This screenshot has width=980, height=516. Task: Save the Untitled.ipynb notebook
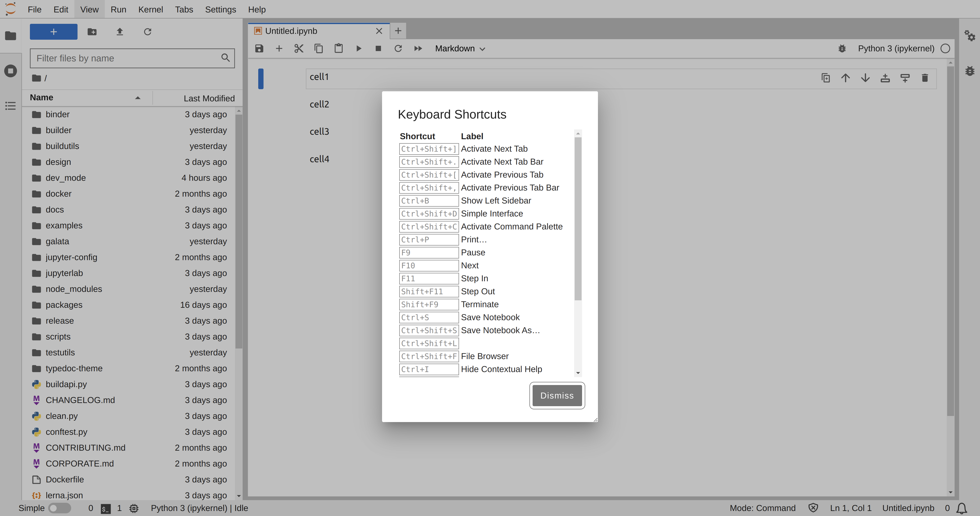coord(259,48)
